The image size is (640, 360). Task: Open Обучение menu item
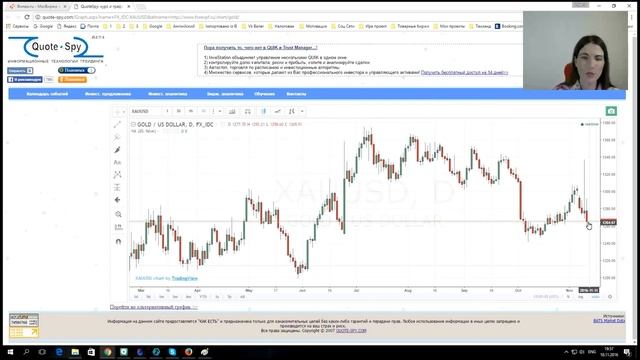click(264, 94)
